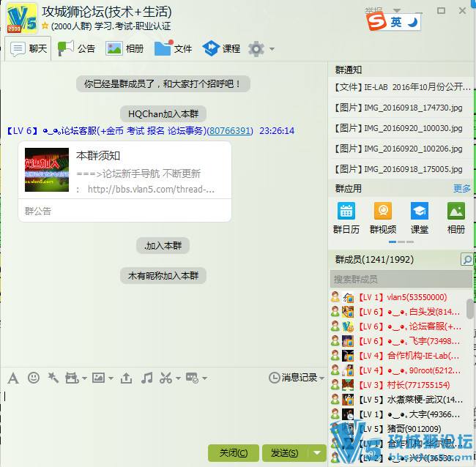Screen dimensions: 476x467
Task: Open the emoji smiley picker
Action: click(x=34, y=378)
